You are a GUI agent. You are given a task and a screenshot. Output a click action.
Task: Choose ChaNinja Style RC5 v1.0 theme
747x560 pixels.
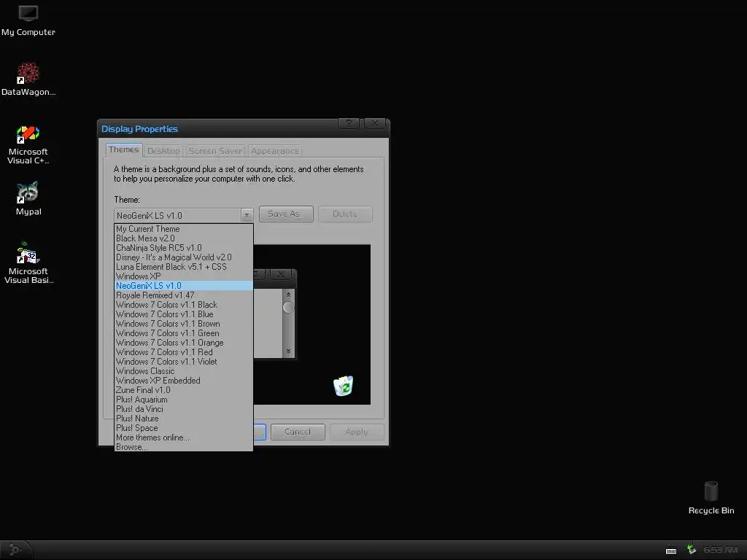pos(183,248)
